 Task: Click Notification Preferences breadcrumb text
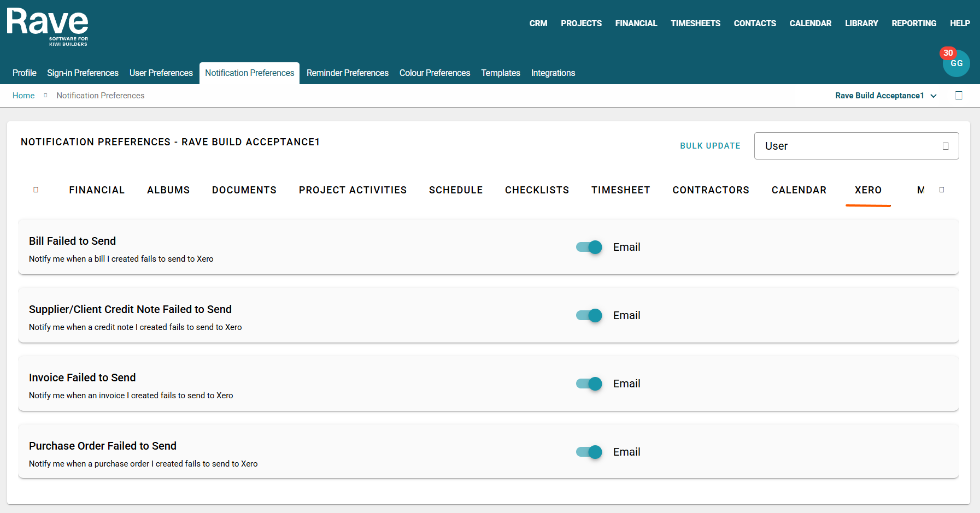(101, 96)
